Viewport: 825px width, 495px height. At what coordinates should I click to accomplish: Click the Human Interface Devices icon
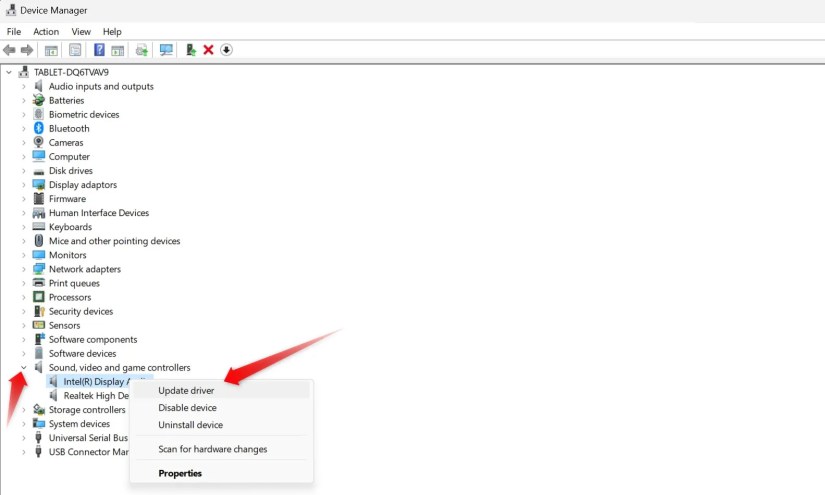point(38,213)
